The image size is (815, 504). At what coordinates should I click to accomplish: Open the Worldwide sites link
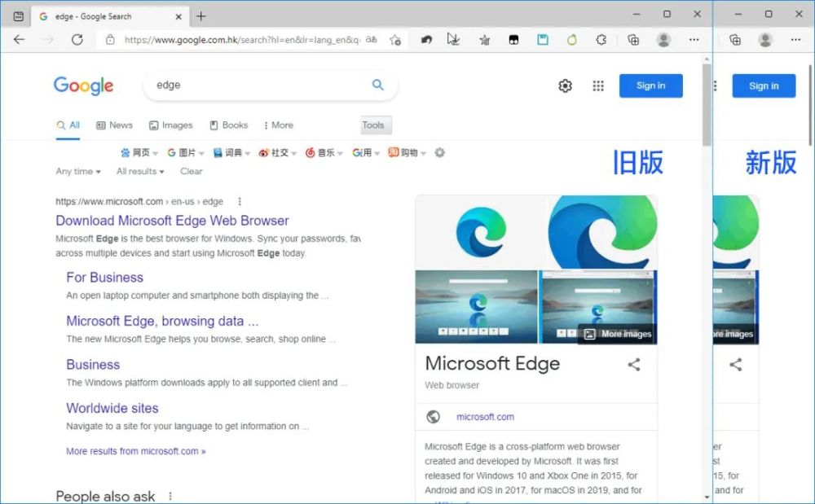point(112,408)
